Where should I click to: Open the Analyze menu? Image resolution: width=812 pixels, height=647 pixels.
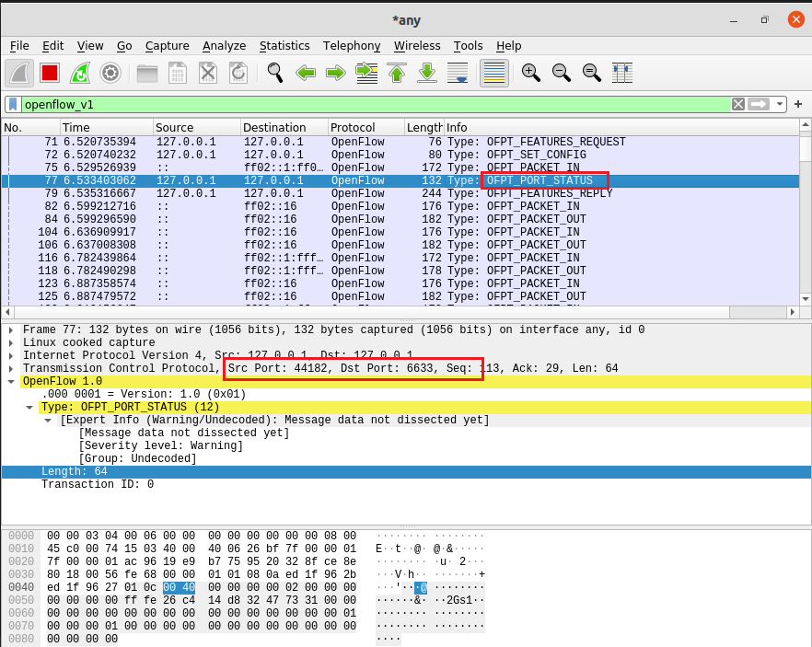(224, 45)
